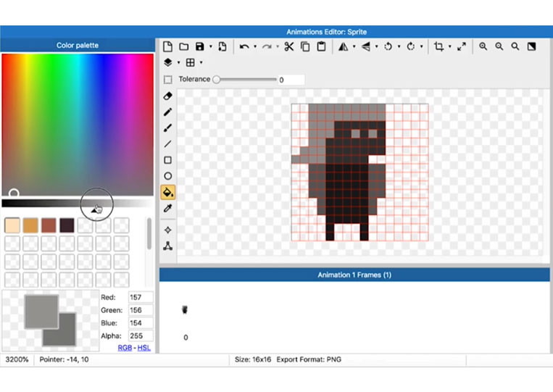
Task: Select the Rectangle shape tool
Action: [x=168, y=160]
